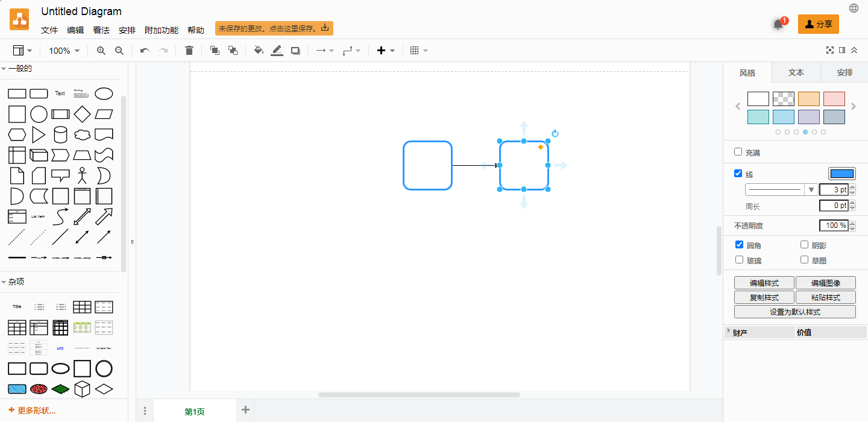This screenshot has width=868, height=422.
Task: Click the 设置为默认样式 button
Action: click(x=795, y=312)
